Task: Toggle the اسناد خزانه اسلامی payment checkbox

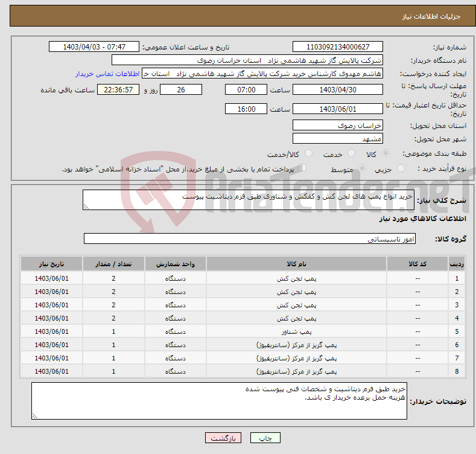Action: [302, 168]
